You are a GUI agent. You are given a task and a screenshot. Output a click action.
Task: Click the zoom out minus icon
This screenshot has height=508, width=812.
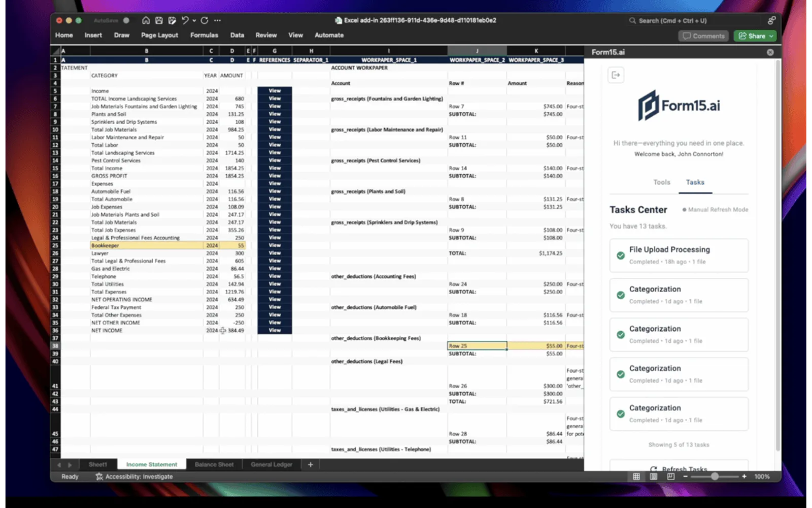685,477
